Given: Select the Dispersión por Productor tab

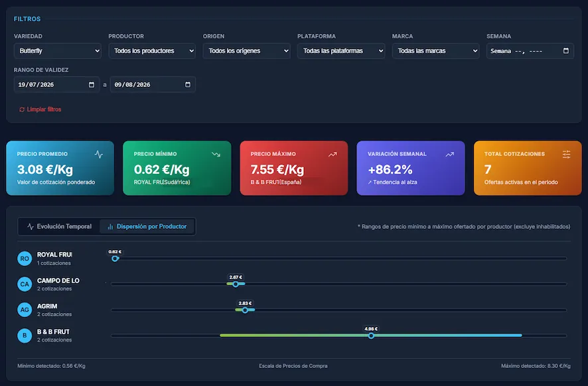Looking at the screenshot, I should coord(147,226).
